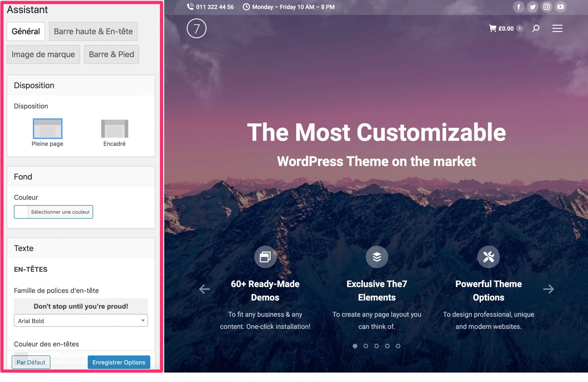The width and height of the screenshot is (588, 382).
Task: Go to the next slide with the right arrow
Action: (x=548, y=289)
